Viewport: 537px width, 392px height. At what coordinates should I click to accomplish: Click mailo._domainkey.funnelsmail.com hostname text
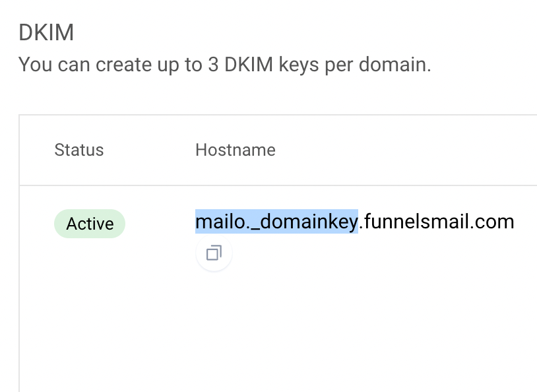[x=354, y=221]
